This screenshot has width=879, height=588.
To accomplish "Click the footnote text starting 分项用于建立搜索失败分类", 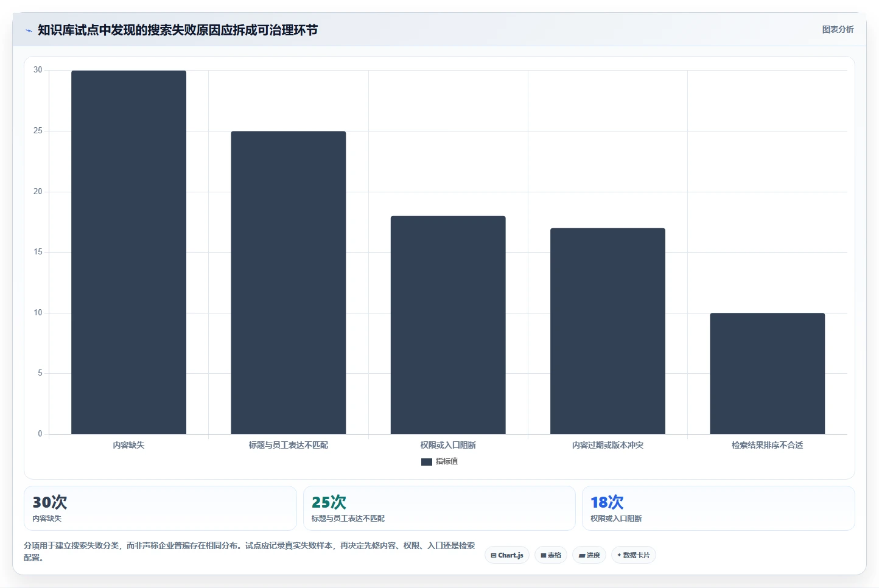I will [250, 551].
